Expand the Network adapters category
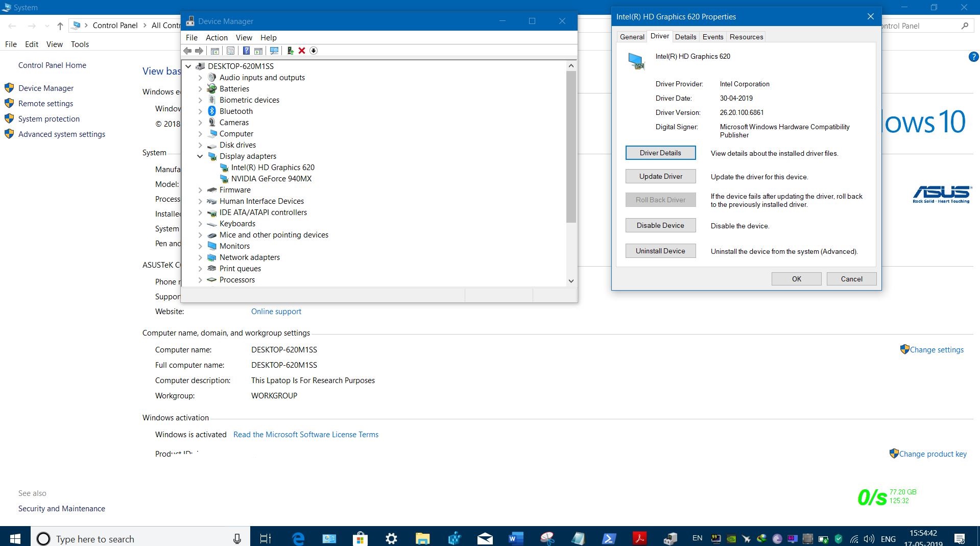Screen dimensions: 980x546 (x=200, y=257)
